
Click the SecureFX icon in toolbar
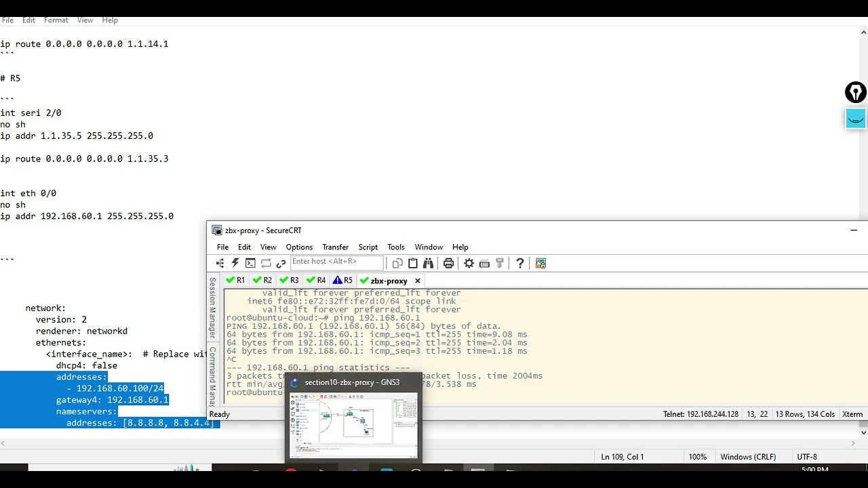pyautogui.click(x=540, y=263)
